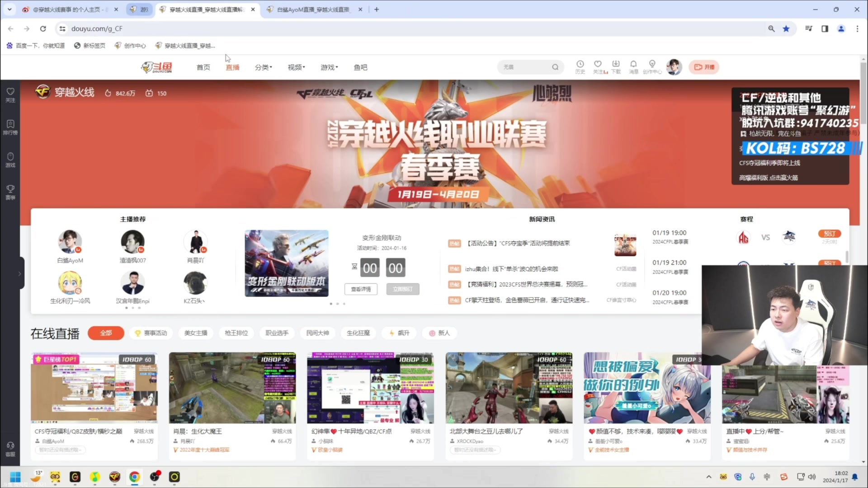
Task: Filter by 美女主播
Action: (x=196, y=333)
